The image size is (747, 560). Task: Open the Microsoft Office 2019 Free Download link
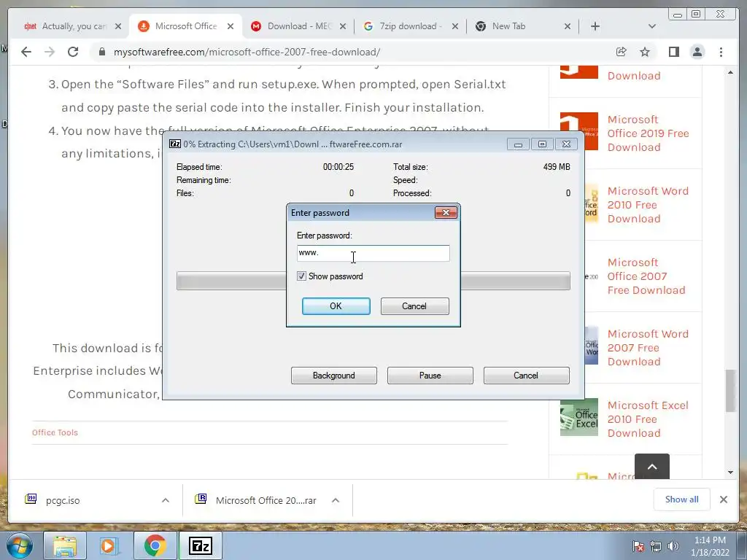point(648,133)
